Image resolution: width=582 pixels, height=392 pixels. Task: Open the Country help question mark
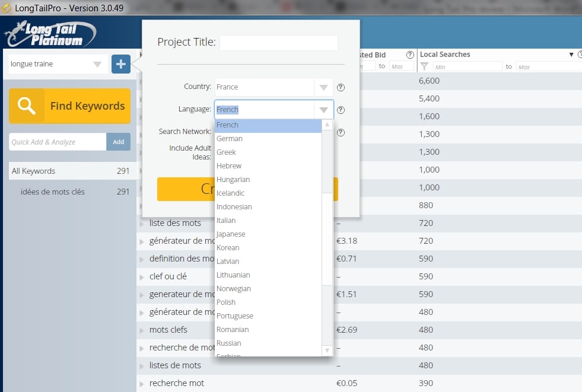(x=341, y=88)
